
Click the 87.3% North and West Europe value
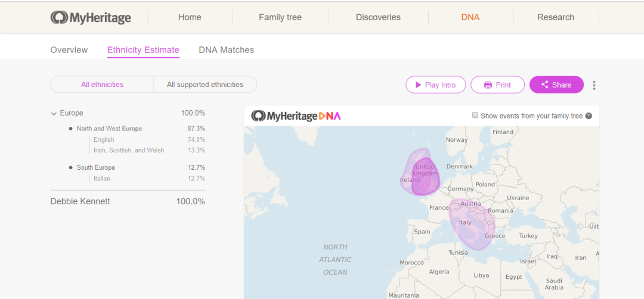(196, 129)
